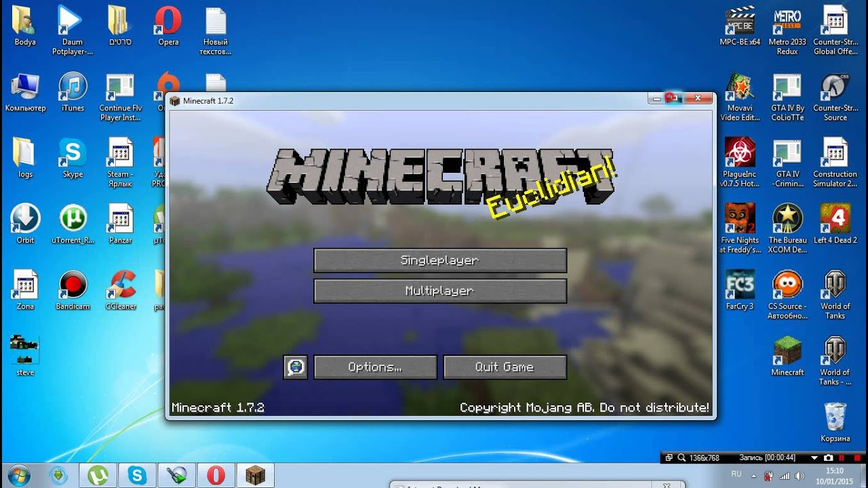The image size is (868, 488).
Task: Click the download manager taskbar button with green arrow
Action: pos(176,476)
